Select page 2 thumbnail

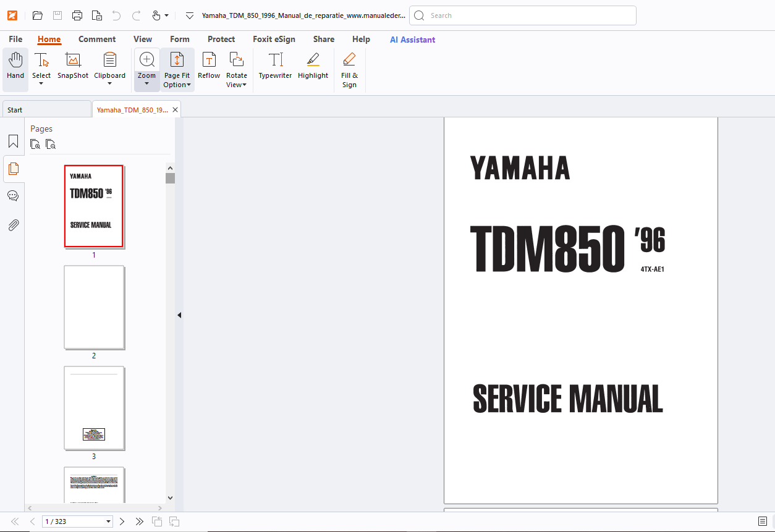pyautogui.click(x=94, y=307)
